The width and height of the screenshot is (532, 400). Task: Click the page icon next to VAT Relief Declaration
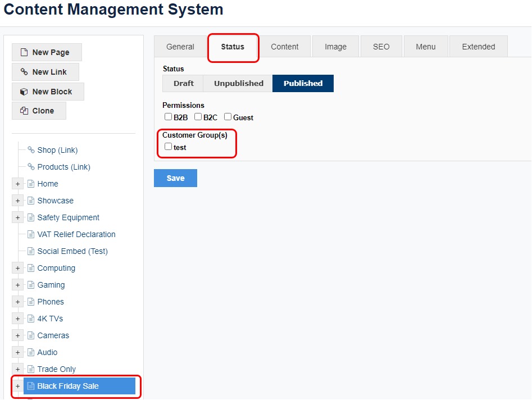[x=31, y=234]
